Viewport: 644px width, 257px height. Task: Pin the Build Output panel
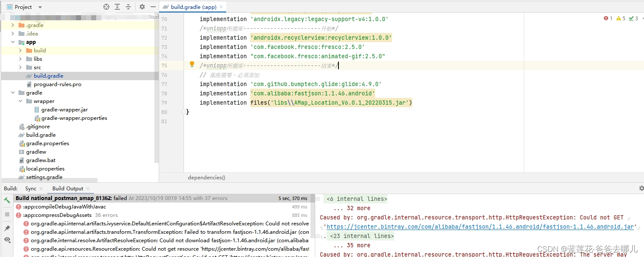(x=6, y=228)
